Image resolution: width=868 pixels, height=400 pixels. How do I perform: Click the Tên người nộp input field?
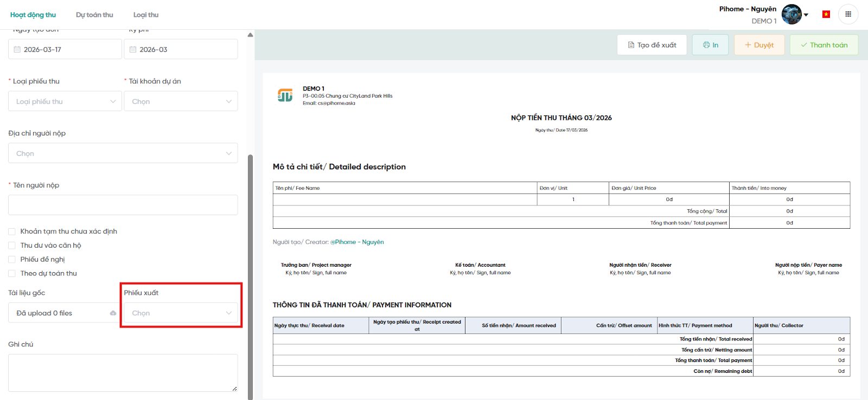click(123, 205)
